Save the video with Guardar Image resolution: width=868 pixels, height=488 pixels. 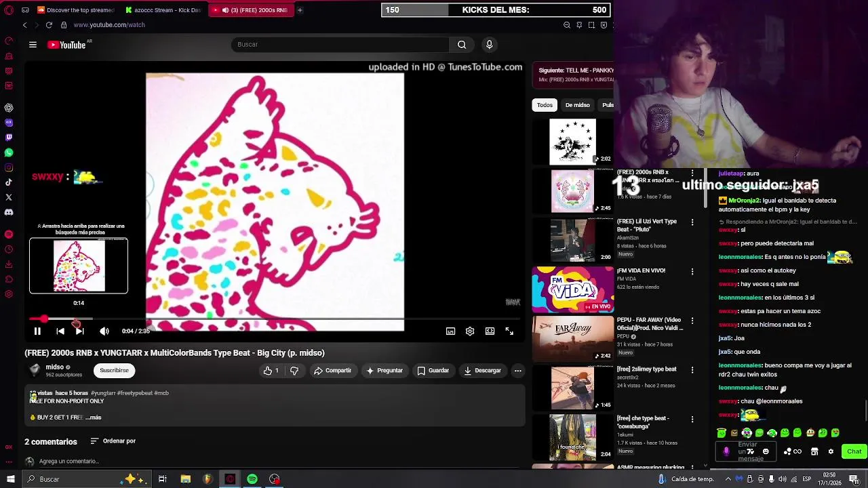[x=433, y=371]
